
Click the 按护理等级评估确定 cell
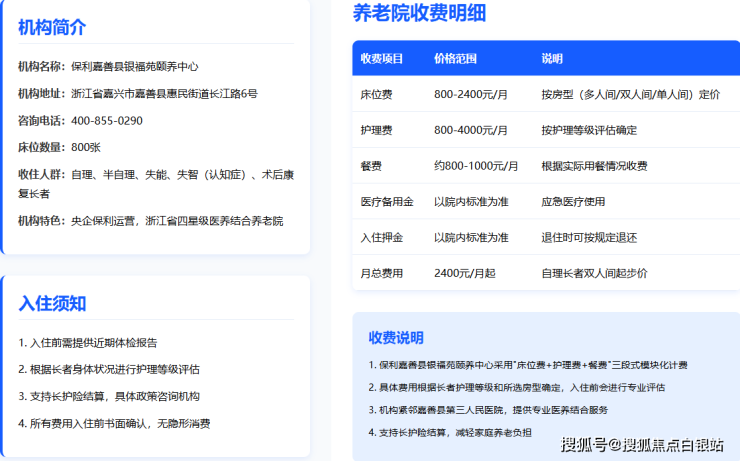pos(589,130)
